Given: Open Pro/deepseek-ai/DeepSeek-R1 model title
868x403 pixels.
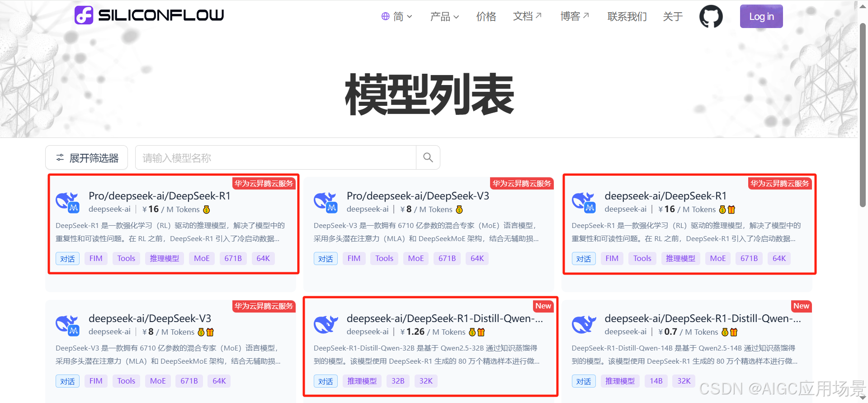Looking at the screenshot, I should [160, 196].
